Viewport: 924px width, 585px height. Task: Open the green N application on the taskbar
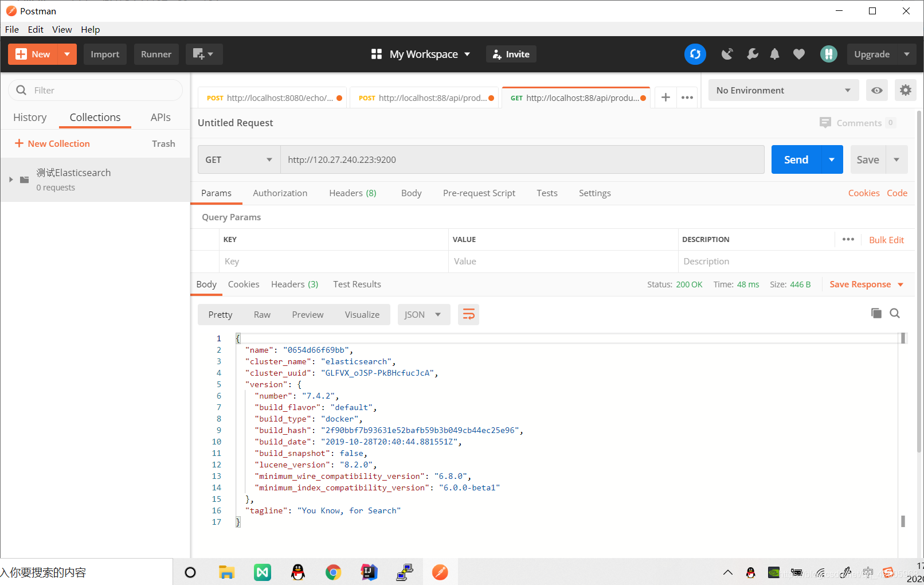(262, 572)
